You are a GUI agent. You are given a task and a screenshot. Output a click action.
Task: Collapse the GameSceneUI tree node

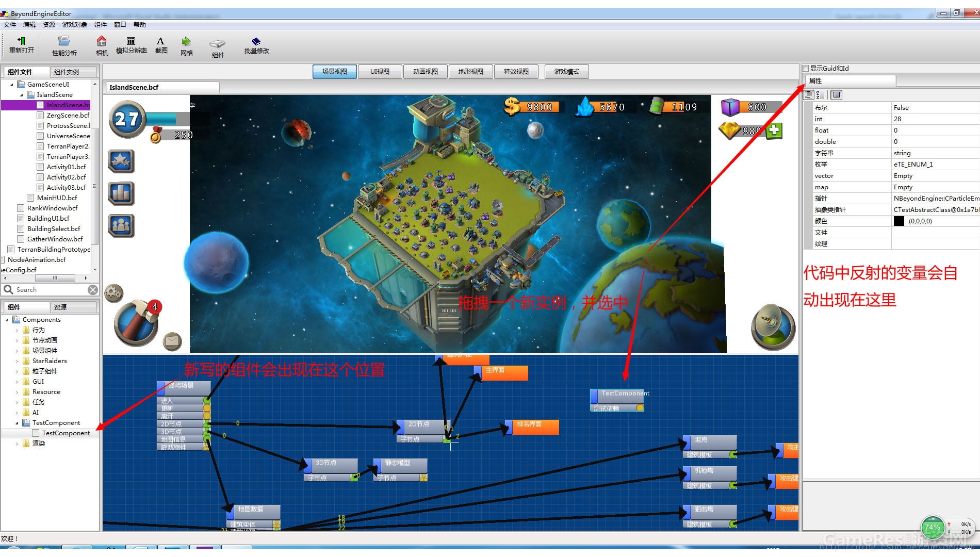[12, 85]
